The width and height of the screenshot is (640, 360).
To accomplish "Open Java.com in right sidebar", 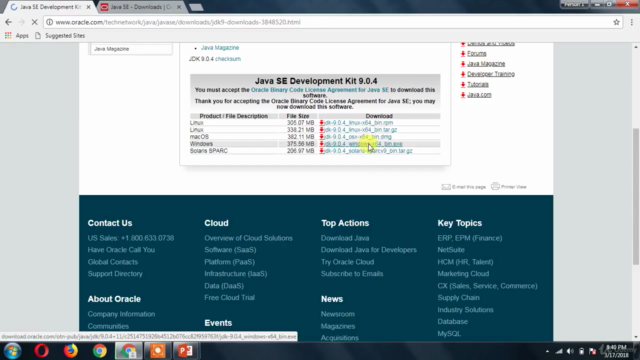I will click(479, 95).
